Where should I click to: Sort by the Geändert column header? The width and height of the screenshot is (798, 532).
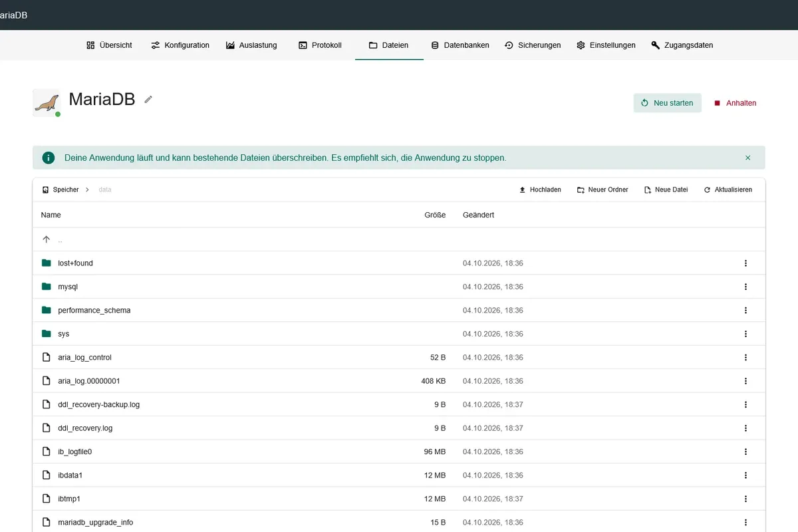pos(478,215)
